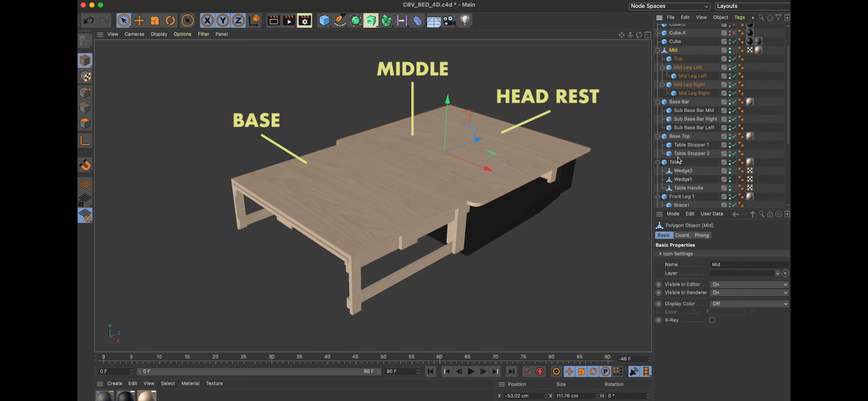This screenshot has width=868, height=401.
Task: Switch to Model mode cube icon
Action: click(85, 61)
